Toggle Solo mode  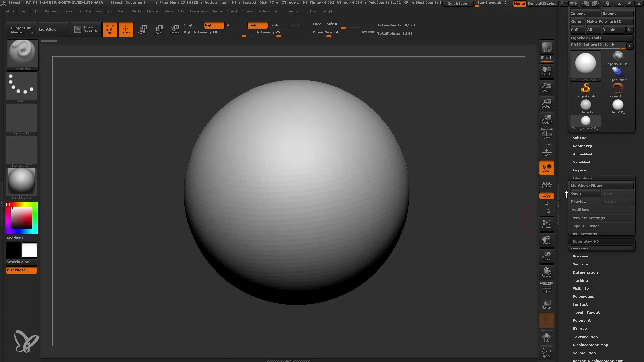[x=546, y=336]
